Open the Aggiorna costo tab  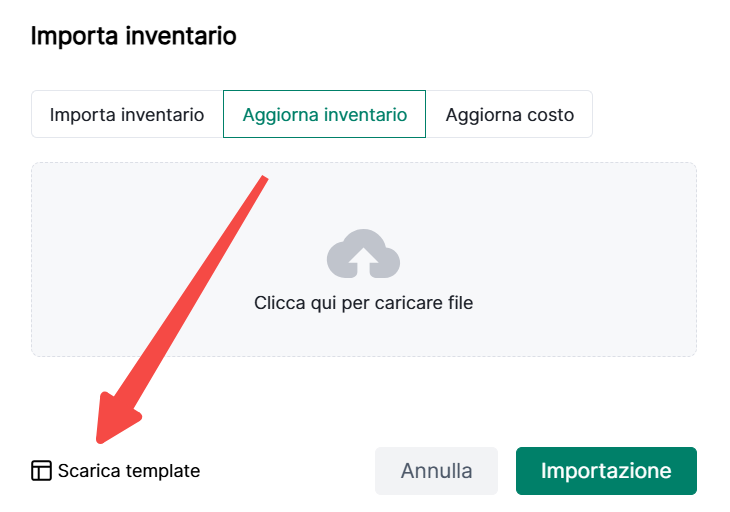pyautogui.click(x=509, y=115)
